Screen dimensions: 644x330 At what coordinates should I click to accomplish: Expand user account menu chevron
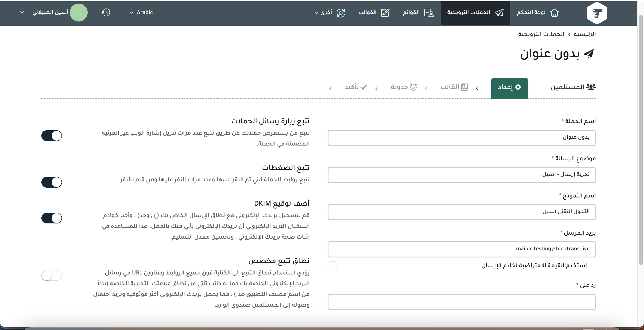pyautogui.click(x=22, y=12)
